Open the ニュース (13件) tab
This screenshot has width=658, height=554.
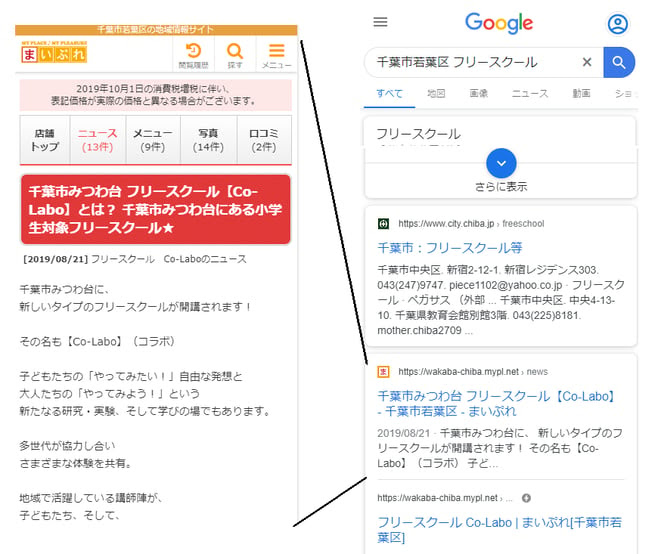[97, 140]
